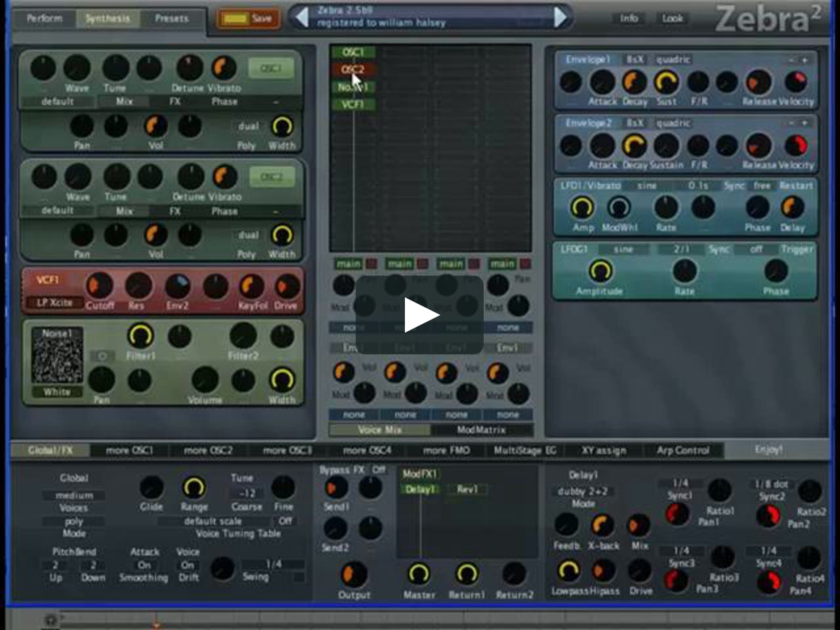Open LFO1 sine waveform dropdown

tap(647, 186)
